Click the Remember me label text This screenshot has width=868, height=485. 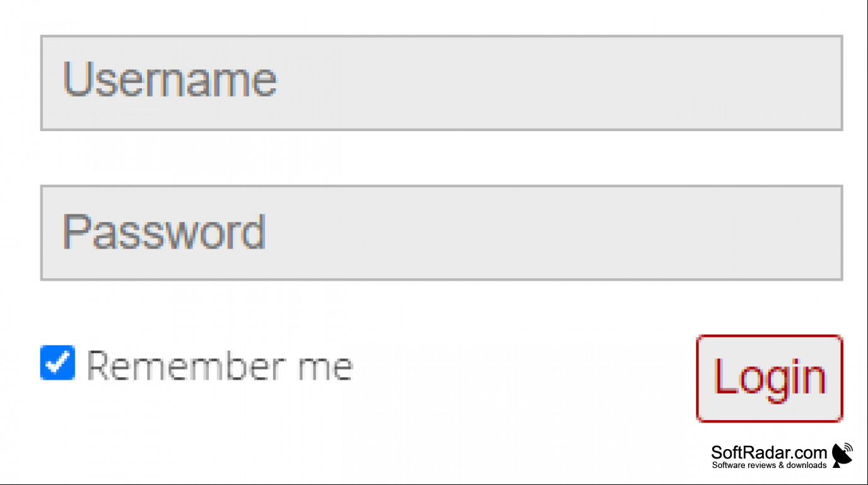tap(220, 365)
